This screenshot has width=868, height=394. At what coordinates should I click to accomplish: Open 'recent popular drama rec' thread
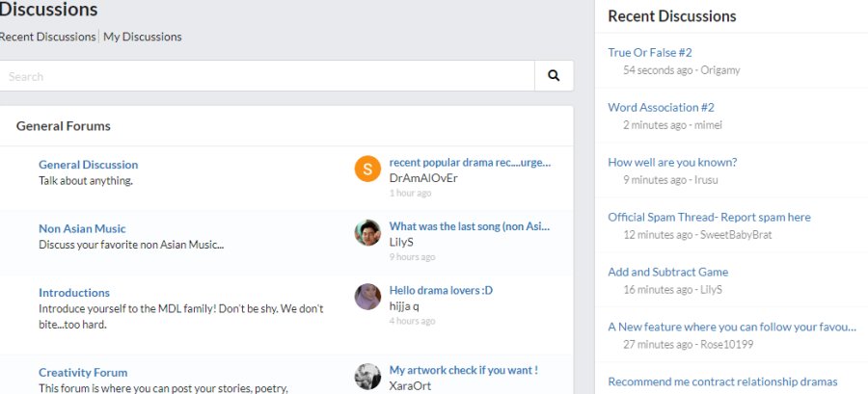[x=470, y=163]
